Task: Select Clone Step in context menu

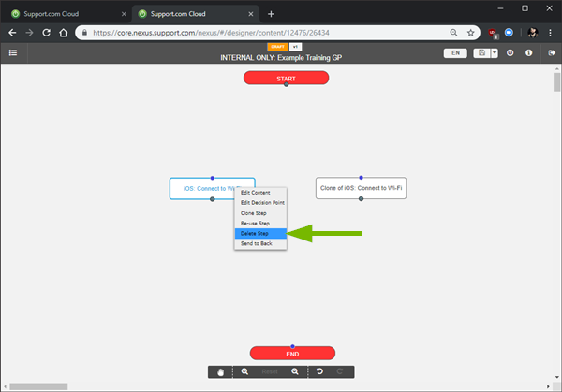Action: 260,213
